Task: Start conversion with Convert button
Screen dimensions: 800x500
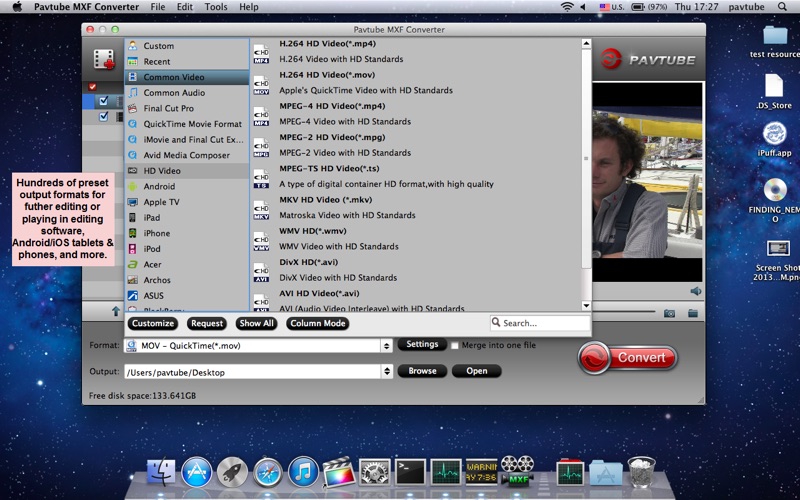Action: 628,358
